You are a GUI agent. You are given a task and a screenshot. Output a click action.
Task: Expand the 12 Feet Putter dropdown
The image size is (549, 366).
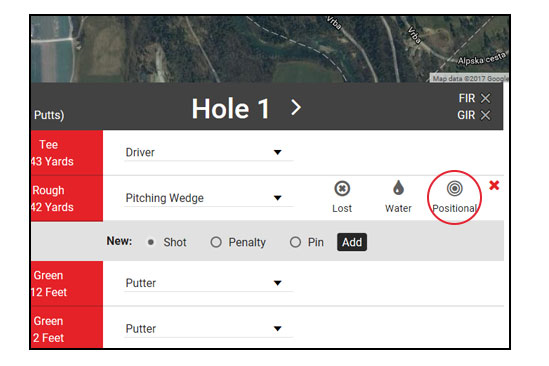click(209, 283)
